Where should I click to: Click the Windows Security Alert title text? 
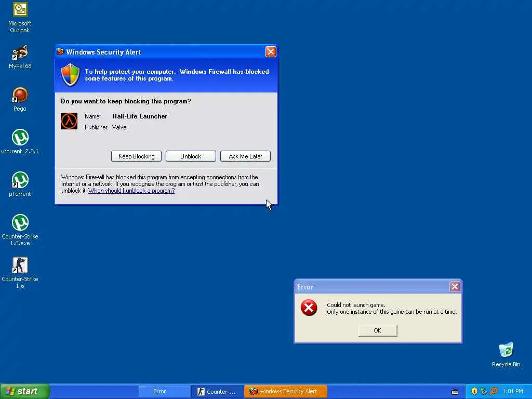(104, 52)
